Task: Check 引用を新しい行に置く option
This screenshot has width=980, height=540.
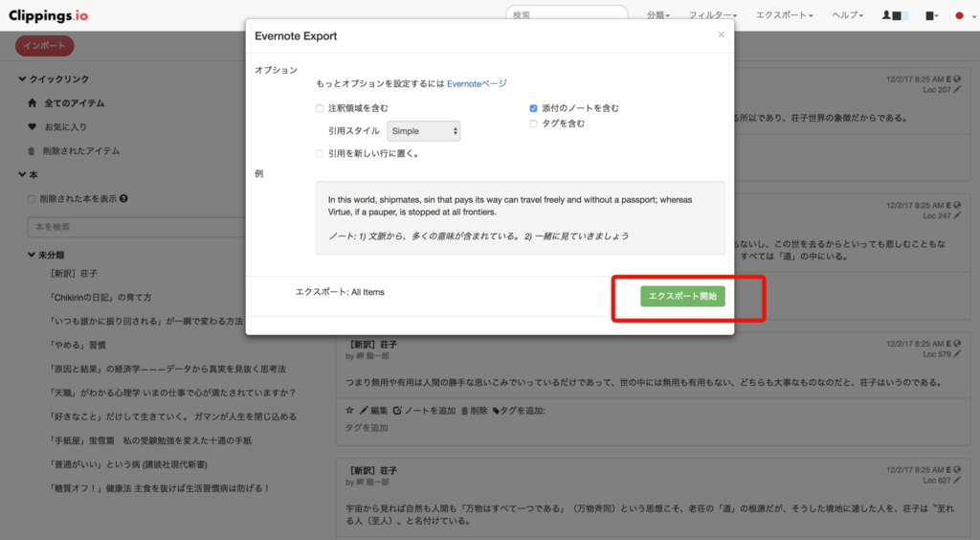Action: [x=320, y=154]
